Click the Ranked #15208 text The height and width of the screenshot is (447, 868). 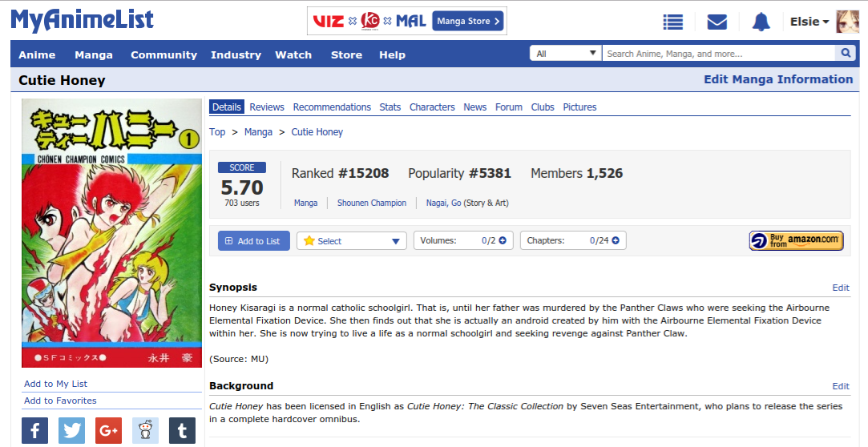coord(341,173)
